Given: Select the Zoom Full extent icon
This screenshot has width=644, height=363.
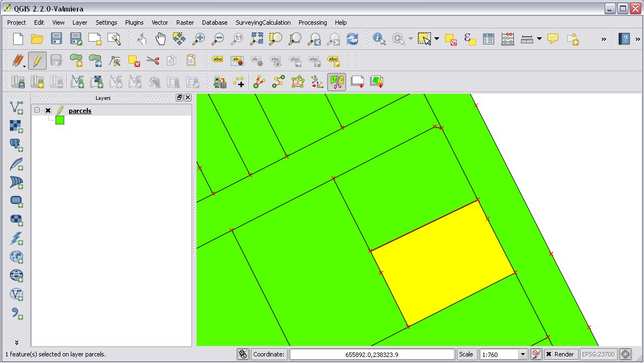Looking at the screenshot, I should click(256, 38).
